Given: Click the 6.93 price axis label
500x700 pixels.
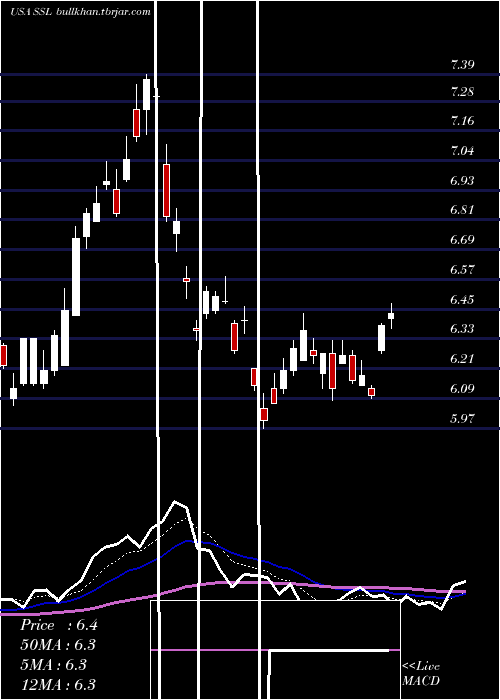Looking at the screenshot, I should (462, 181).
